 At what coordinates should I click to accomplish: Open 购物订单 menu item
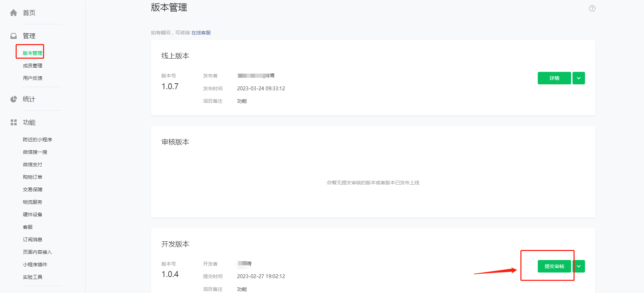pos(33,177)
